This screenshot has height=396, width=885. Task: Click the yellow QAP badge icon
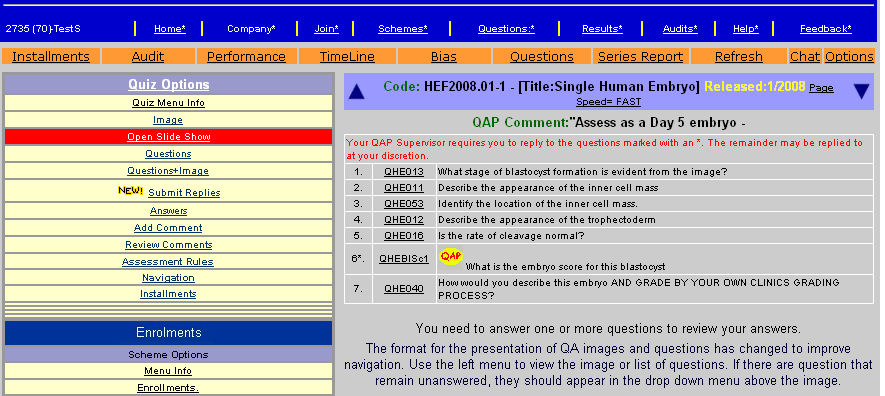[x=451, y=257]
